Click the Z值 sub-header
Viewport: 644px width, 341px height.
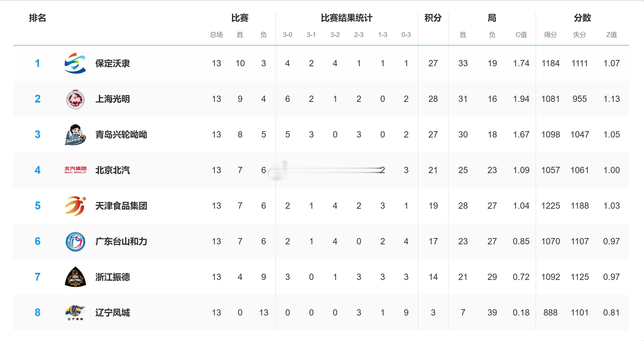(612, 35)
